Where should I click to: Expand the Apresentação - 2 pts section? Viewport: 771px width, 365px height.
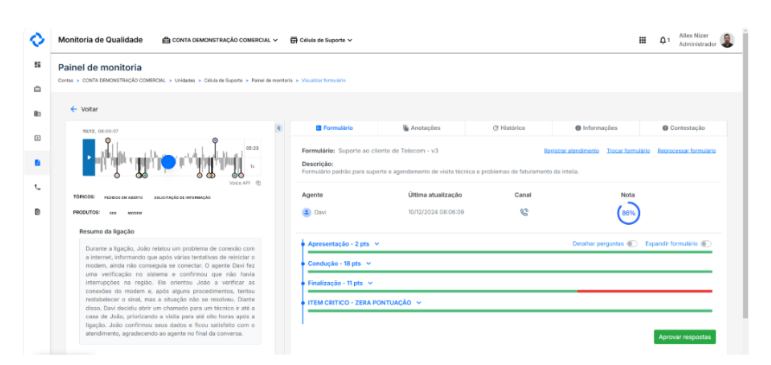click(x=344, y=243)
